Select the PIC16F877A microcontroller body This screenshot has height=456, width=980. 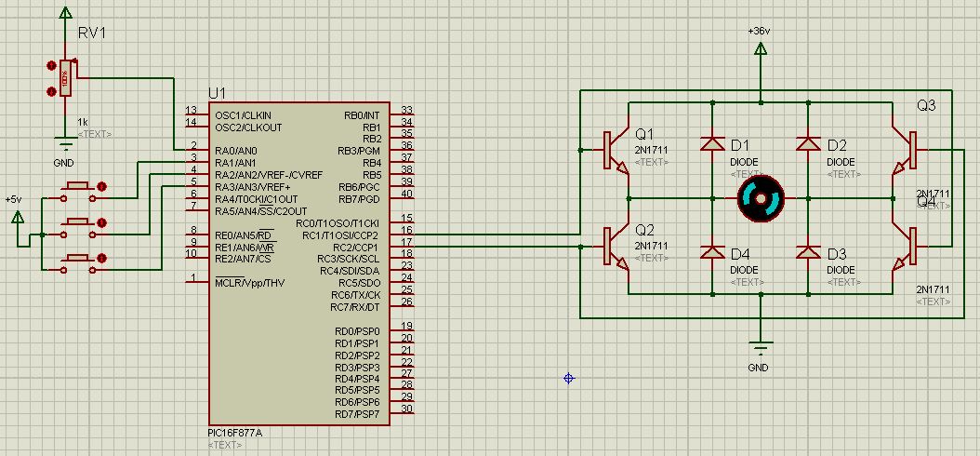pyautogui.click(x=299, y=263)
